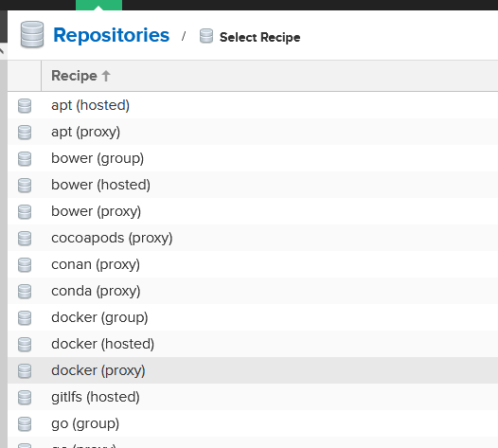Screen dimensions: 498x448
Task: Select the conda (proxy) recipe
Action: pyautogui.click(x=253, y=291)
